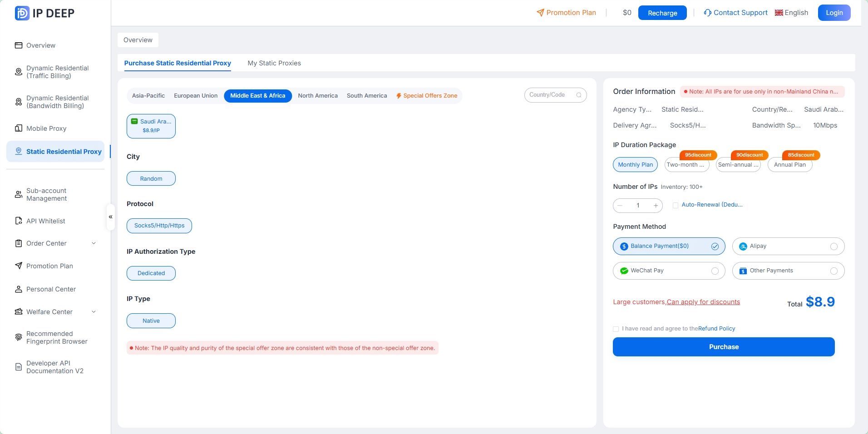The image size is (868, 434).
Task: Choose Alipay as payment method
Action: [x=789, y=247]
